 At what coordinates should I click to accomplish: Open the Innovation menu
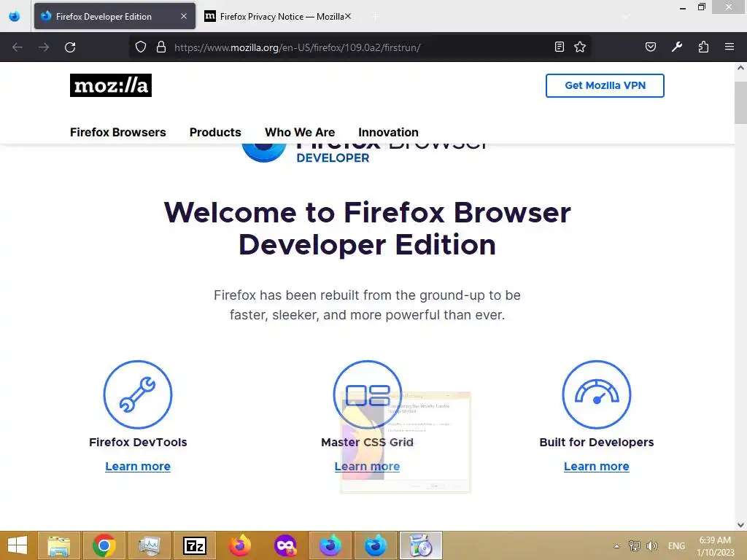(388, 132)
